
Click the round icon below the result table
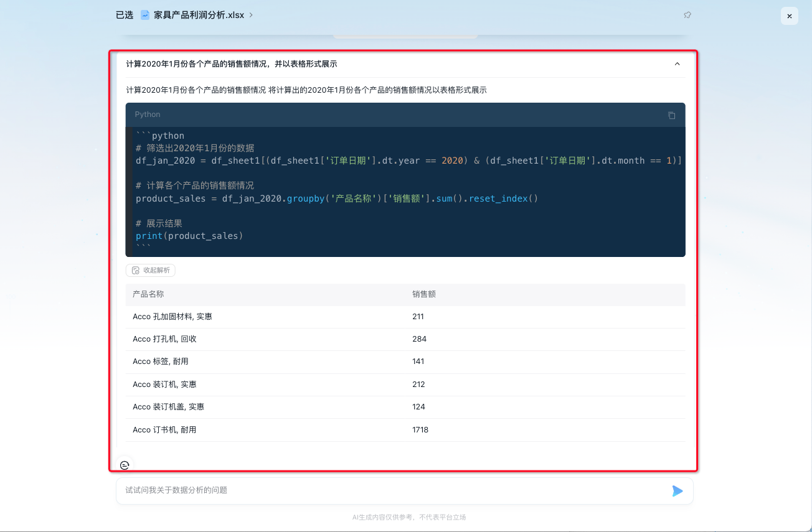pos(125,465)
